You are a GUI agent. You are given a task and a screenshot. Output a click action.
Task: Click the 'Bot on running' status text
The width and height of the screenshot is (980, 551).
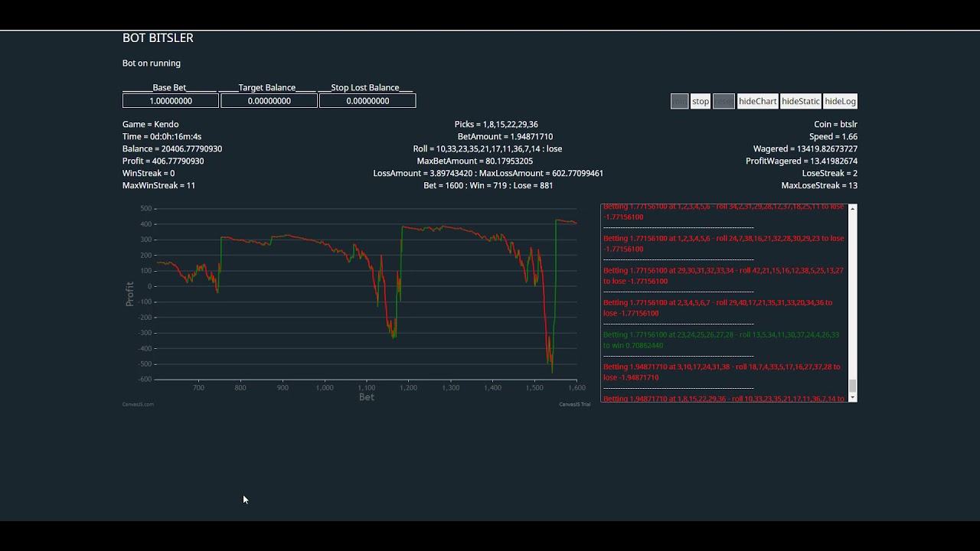(152, 63)
